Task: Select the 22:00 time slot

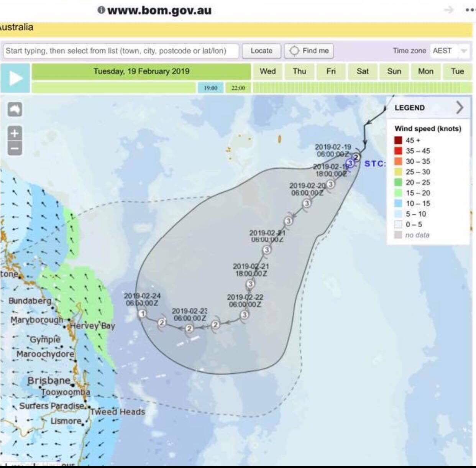Action: click(x=238, y=88)
